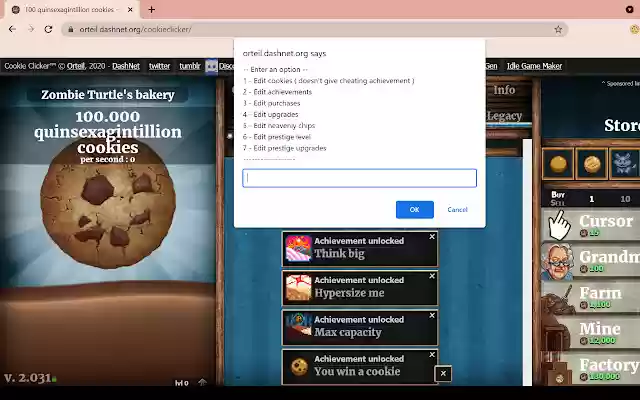Purchase a Cursor building

click(591, 225)
